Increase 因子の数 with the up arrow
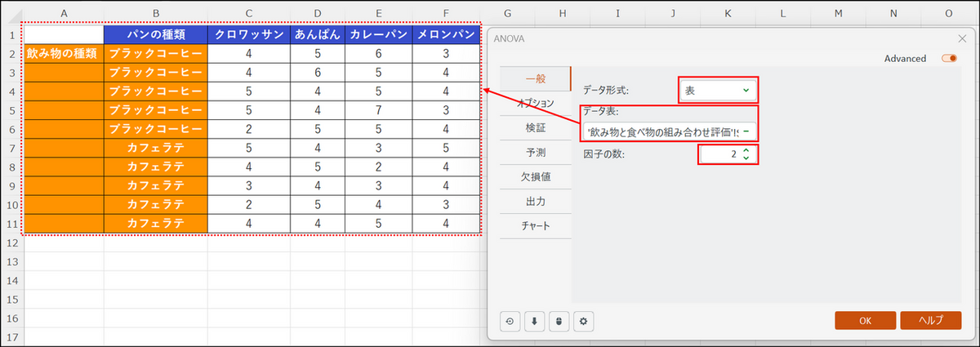The width and height of the screenshot is (980, 347). (x=746, y=149)
